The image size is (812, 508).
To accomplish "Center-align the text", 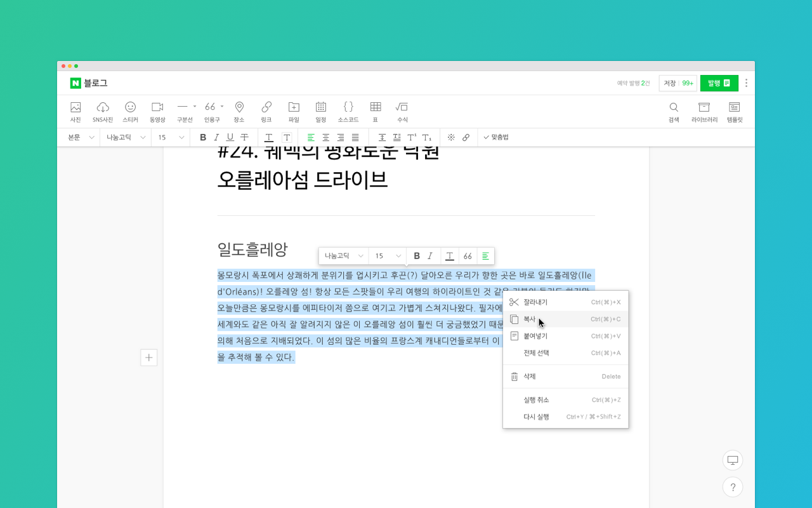I will tap(325, 137).
